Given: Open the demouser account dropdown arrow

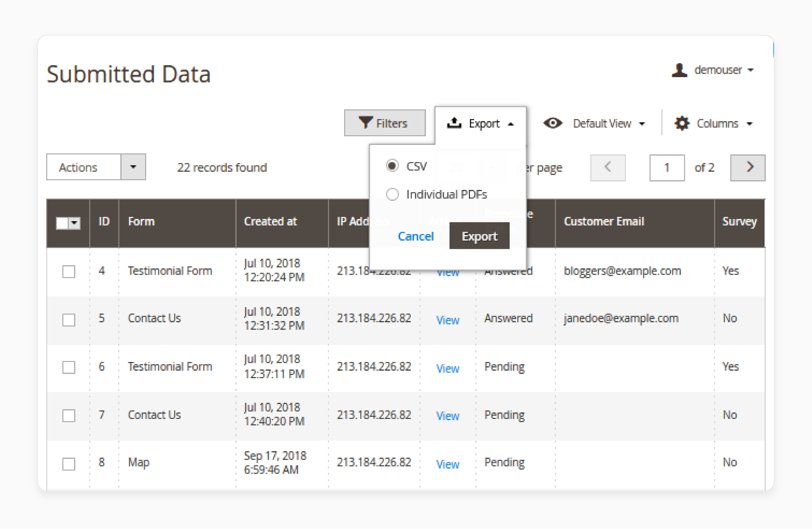Looking at the screenshot, I should tap(750, 70).
